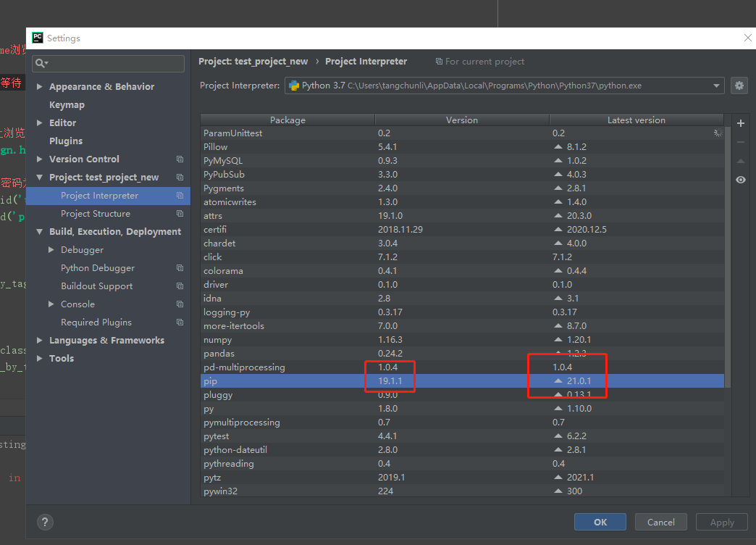Image resolution: width=756 pixels, height=545 pixels.
Task: Open the Project Interpreter dropdown
Action: 716,86
